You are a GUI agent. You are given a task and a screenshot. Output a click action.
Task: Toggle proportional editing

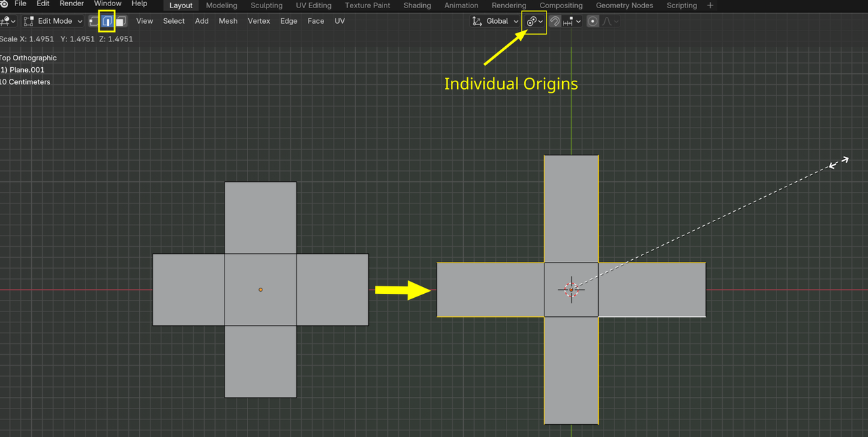tap(593, 21)
